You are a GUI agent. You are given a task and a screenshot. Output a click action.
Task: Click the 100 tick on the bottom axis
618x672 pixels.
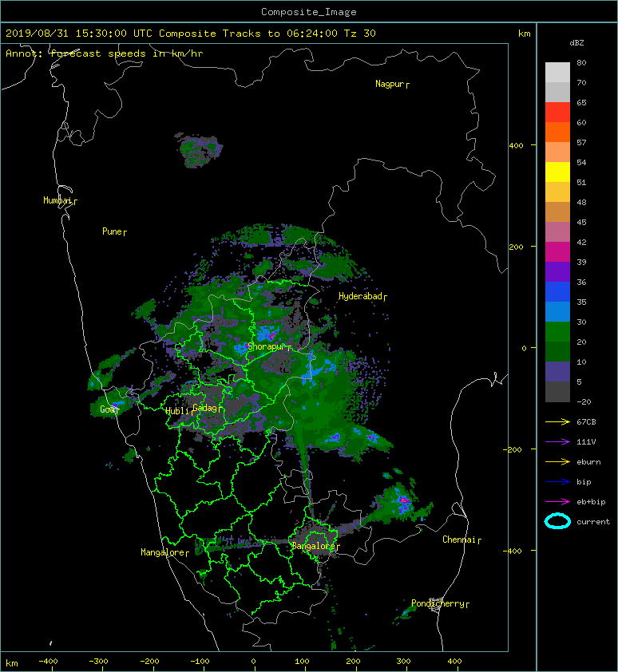(x=302, y=662)
